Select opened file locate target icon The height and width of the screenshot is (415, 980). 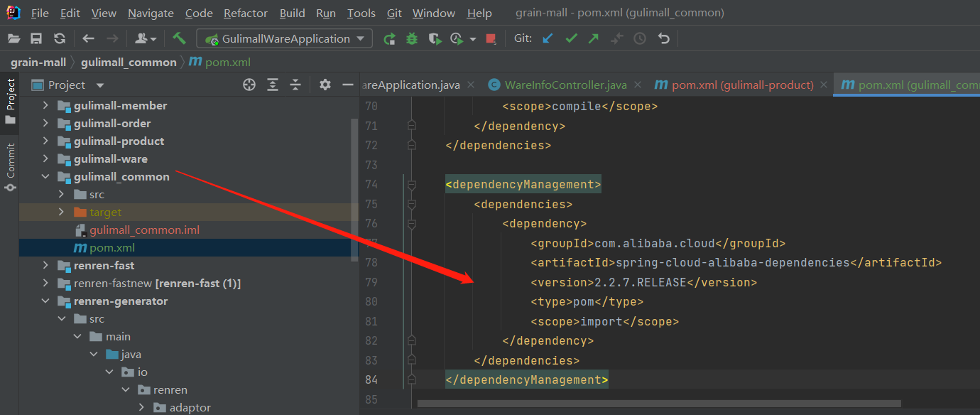[x=249, y=85]
